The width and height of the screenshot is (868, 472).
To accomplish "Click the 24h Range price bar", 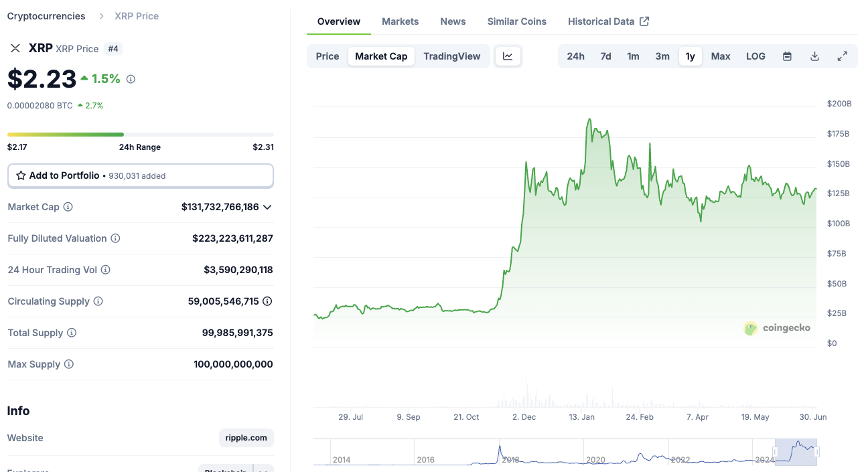I will click(141, 135).
